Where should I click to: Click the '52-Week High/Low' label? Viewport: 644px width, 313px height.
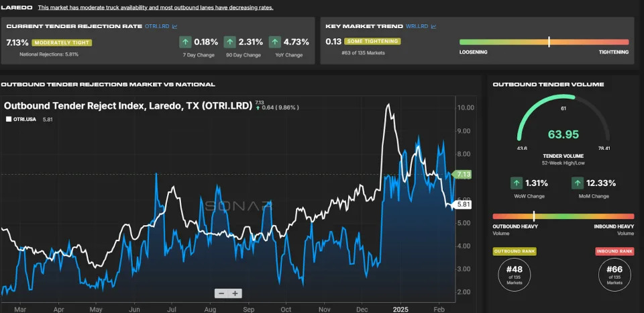tap(563, 163)
